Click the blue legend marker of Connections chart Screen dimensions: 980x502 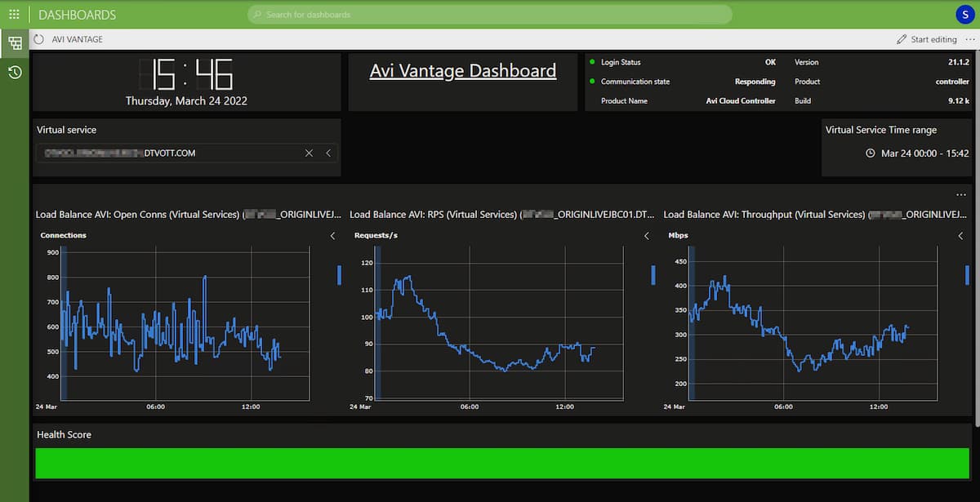[x=339, y=275]
